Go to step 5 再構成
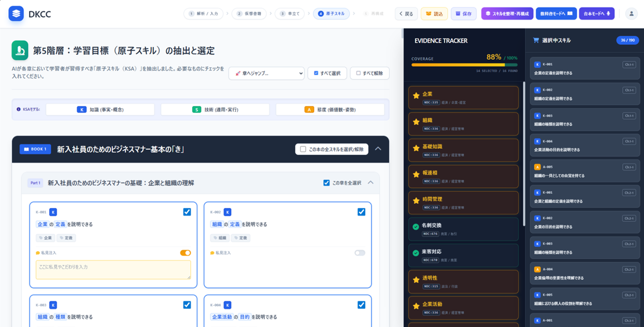 coord(373,13)
